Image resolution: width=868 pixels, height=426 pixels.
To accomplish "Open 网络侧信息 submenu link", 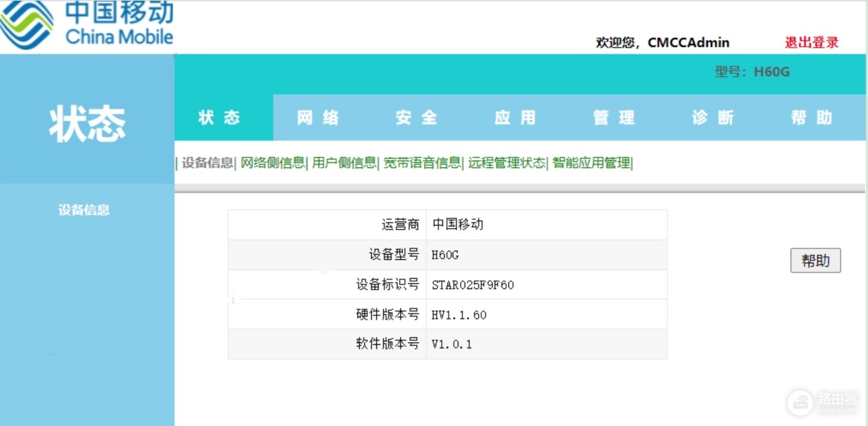I will (272, 163).
